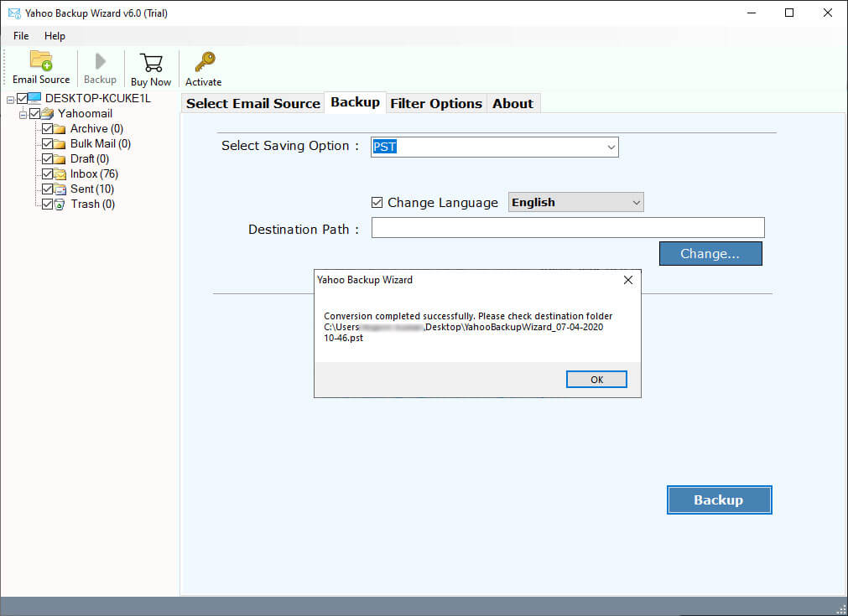The width and height of the screenshot is (848, 616).
Task: Select the Yahoomail account label
Action: click(x=86, y=113)
